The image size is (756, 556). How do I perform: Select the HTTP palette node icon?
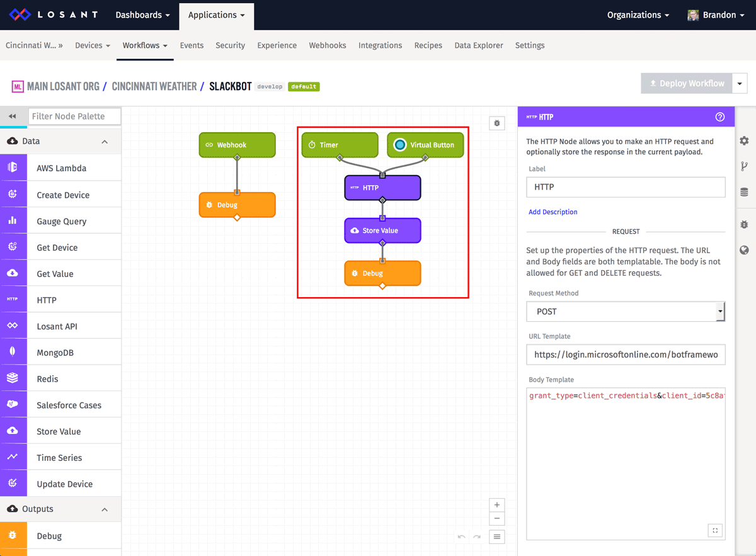(13, 300)
